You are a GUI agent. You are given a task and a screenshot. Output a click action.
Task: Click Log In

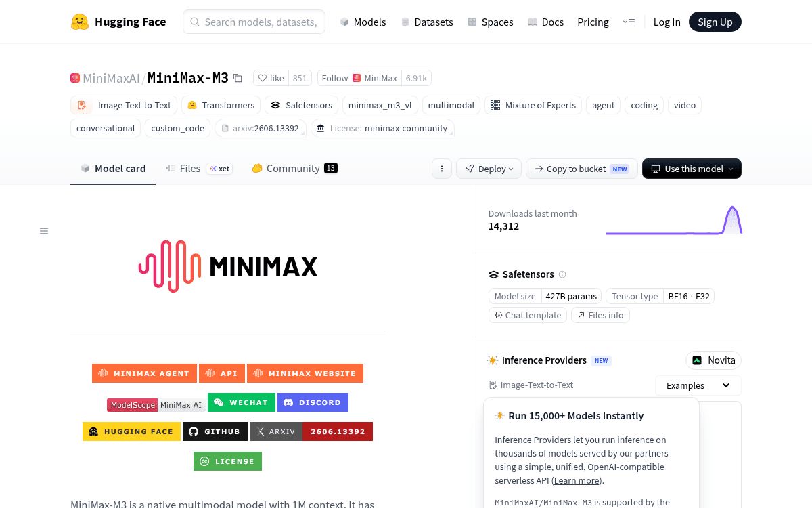(x=667, y=22)
